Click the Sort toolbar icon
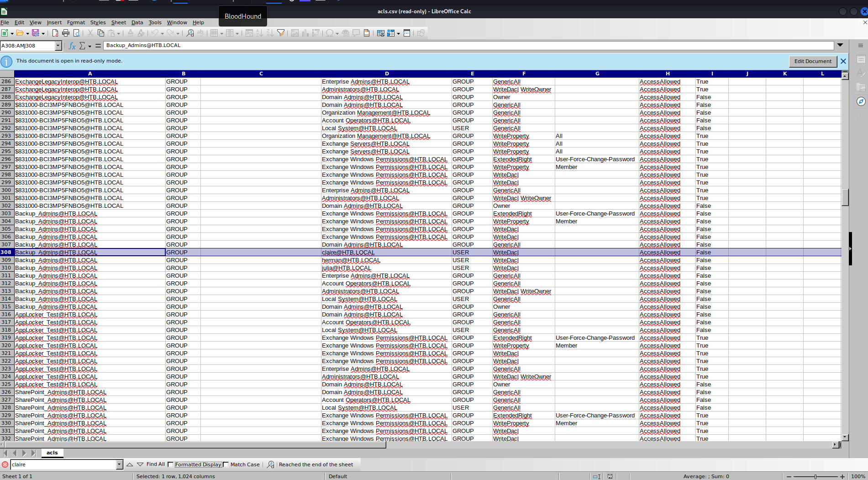868x480 pixels. pos(249,33)
